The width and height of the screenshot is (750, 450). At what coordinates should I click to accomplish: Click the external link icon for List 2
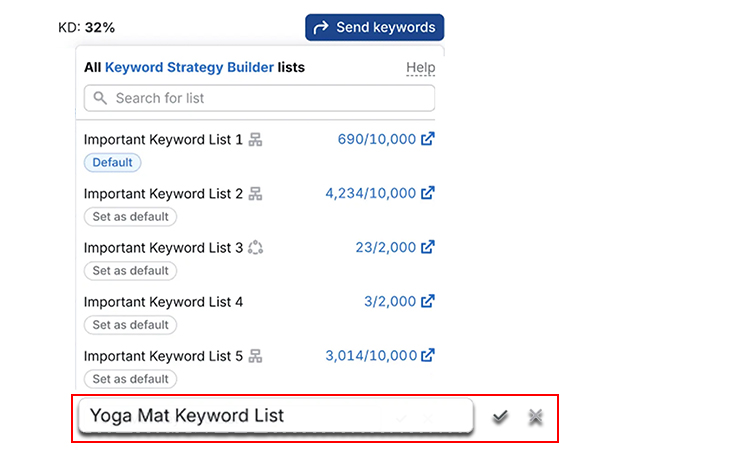(428, 193)
